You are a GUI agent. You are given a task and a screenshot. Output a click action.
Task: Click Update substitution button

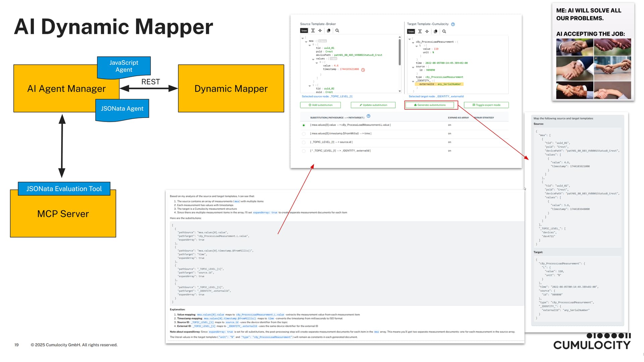click(x=373, y=105)
